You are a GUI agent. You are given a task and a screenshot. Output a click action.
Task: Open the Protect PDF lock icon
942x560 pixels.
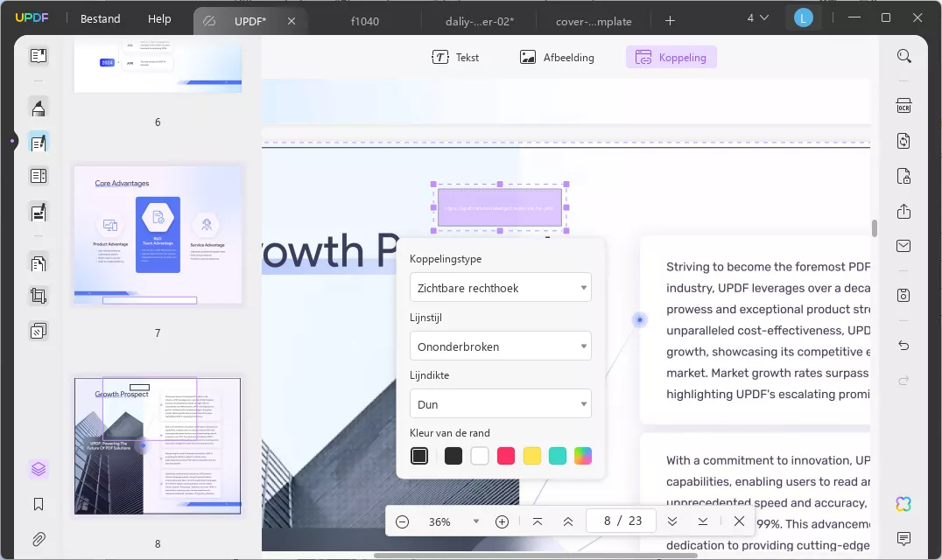point(903,177)
